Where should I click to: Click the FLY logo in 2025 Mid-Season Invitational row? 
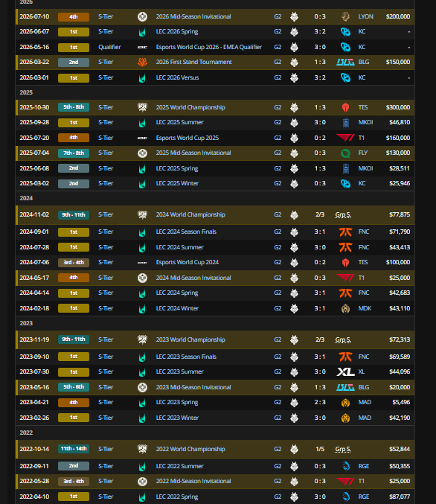pos(345,153)
